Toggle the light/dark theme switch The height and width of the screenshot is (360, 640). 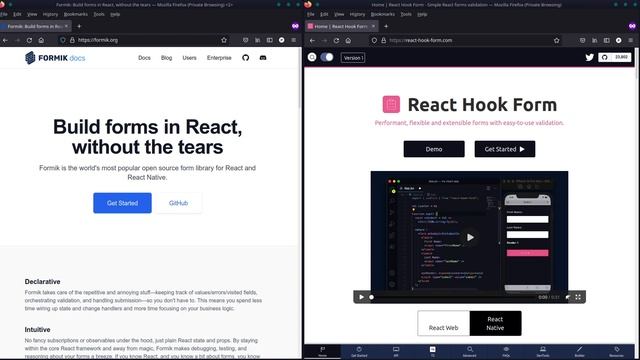[327, 57]
